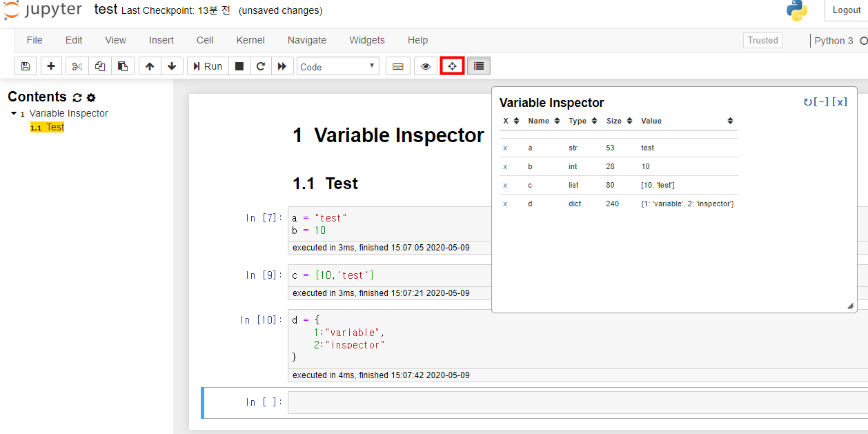Delete variable a with its x
This screenshot has width=868, height=434.
tap(505, 148)
